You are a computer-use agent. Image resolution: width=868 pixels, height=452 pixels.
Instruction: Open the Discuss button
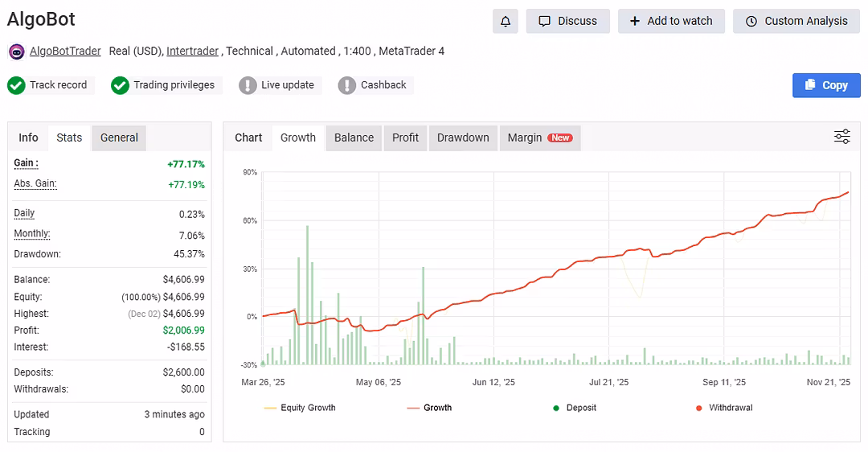pos(567,21)
